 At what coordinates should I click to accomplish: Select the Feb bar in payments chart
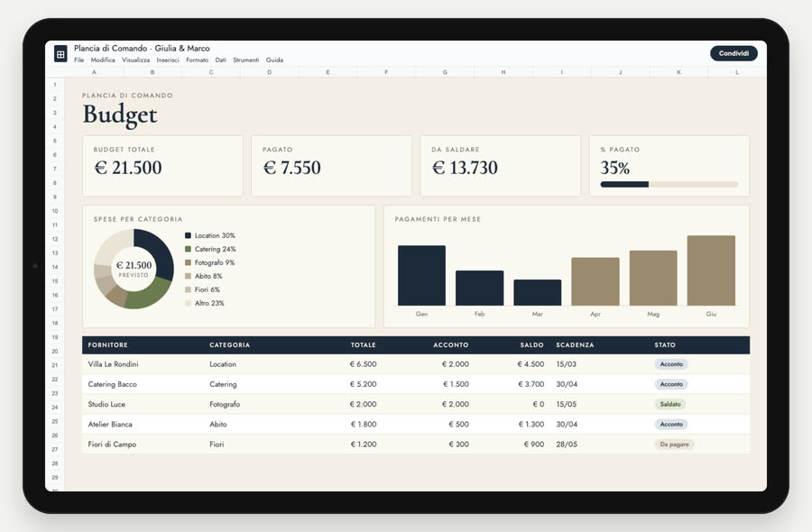coord(480,288)
